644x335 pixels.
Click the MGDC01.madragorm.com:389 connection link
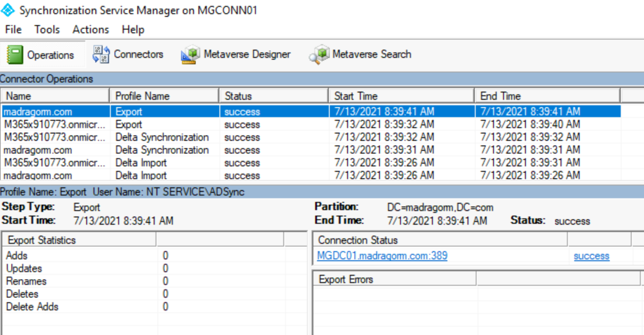[x=382, y=256]
